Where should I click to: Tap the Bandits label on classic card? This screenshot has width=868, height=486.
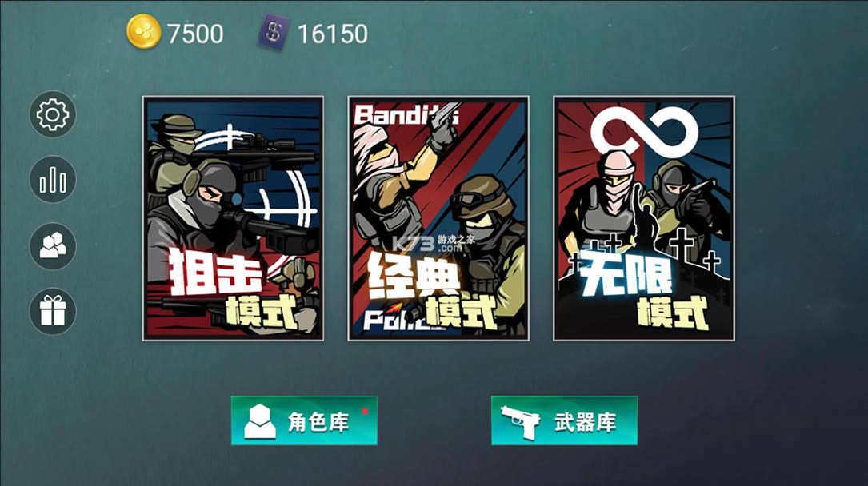(x=406, y=114)
